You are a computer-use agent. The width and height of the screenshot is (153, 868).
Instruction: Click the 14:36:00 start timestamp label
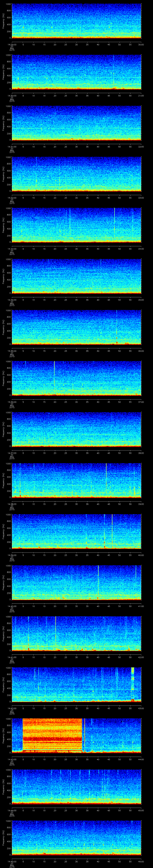[x=12, y=402]
